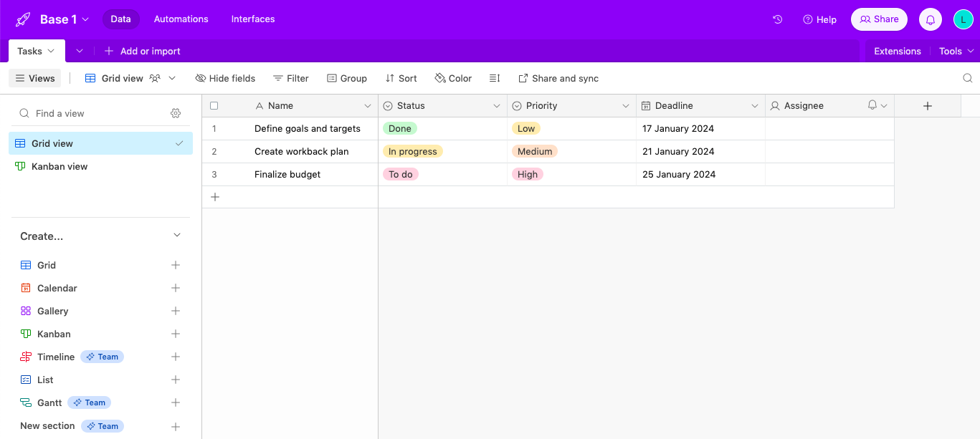This screenshot has width=980, height=439.
Task: Click the Share button
Action: [x=879, y=19]
